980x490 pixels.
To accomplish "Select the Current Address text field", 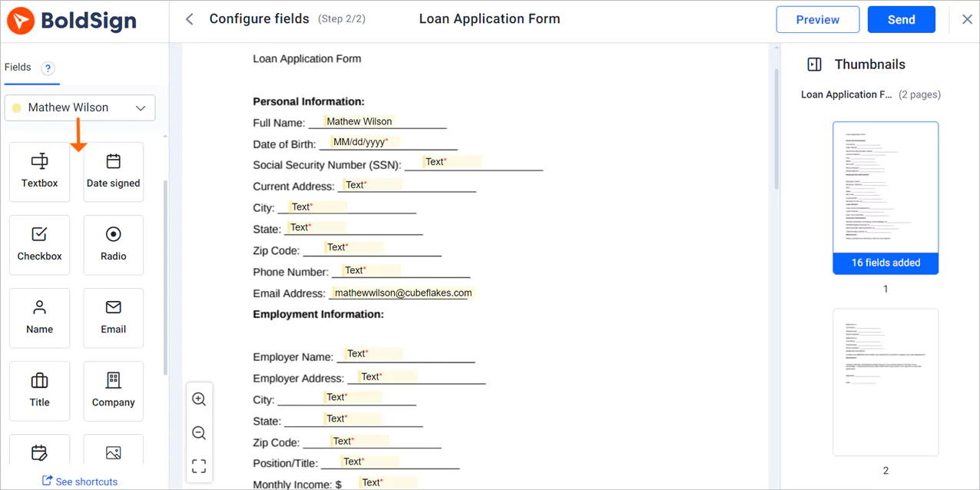I will point(372,185).
